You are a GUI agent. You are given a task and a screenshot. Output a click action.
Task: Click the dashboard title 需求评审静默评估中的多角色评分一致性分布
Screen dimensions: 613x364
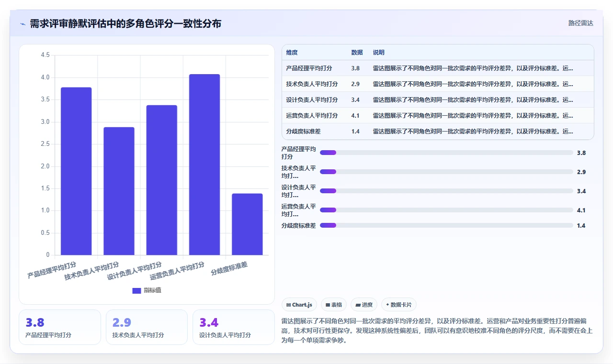pos(125,23)
